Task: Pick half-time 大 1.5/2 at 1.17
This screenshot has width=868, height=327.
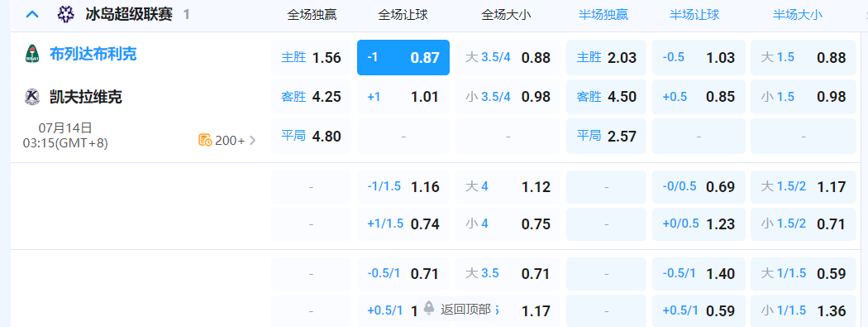Action: tap(804, 187)
